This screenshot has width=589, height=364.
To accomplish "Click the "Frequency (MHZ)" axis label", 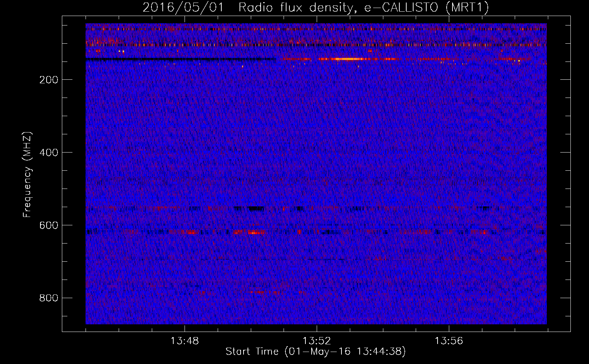I will pos(27,175).
